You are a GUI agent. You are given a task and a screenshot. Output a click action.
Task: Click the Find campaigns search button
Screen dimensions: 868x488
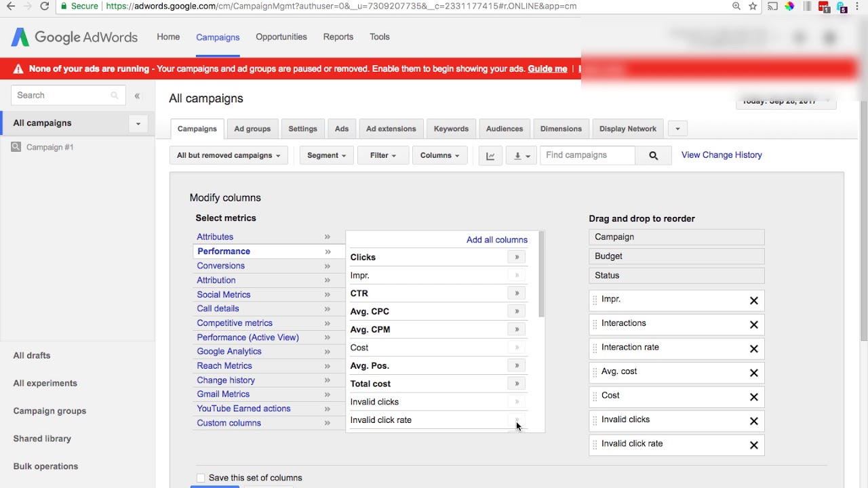(x=653, y=155)
